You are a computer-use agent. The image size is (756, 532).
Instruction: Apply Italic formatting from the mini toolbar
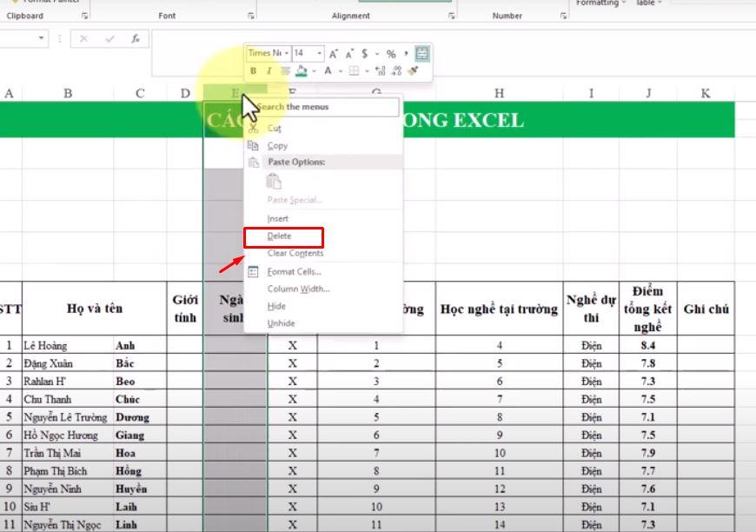pos(270,70)
